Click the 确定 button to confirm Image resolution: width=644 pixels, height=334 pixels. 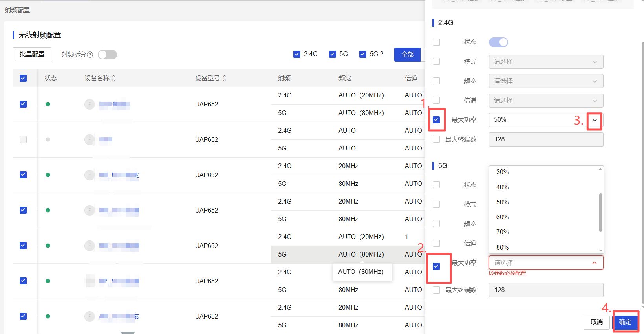(x=625, y=322)
